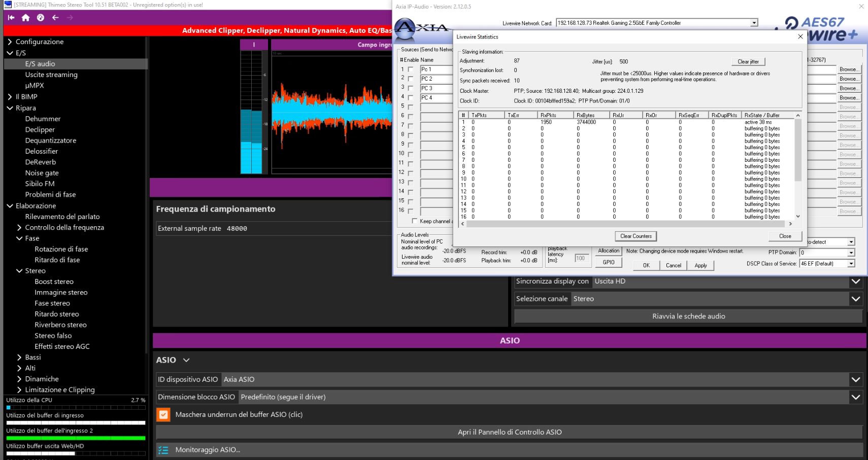
Task: Expand Controllo della frequenza
Action: [19, 227]
